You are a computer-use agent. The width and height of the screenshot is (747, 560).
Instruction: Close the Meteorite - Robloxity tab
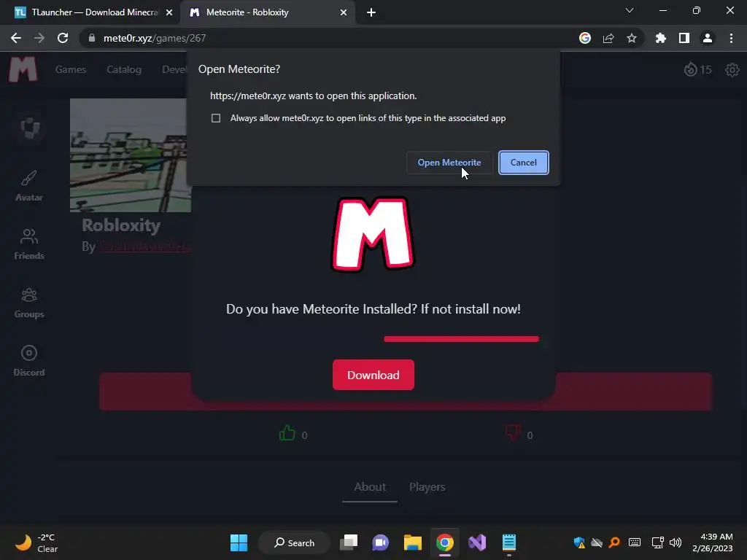pyautogui.click(x=344, y=12)
